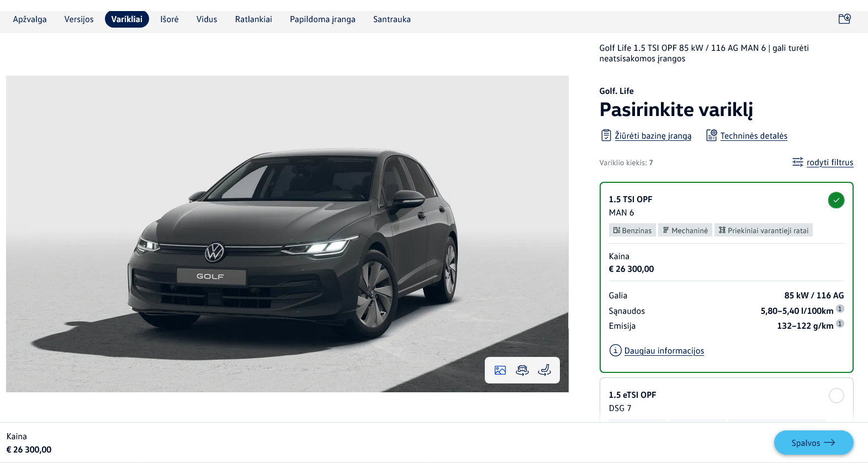868x463 pixels.
Task: Click the Golf. Life model label
Action: point(617,91)
